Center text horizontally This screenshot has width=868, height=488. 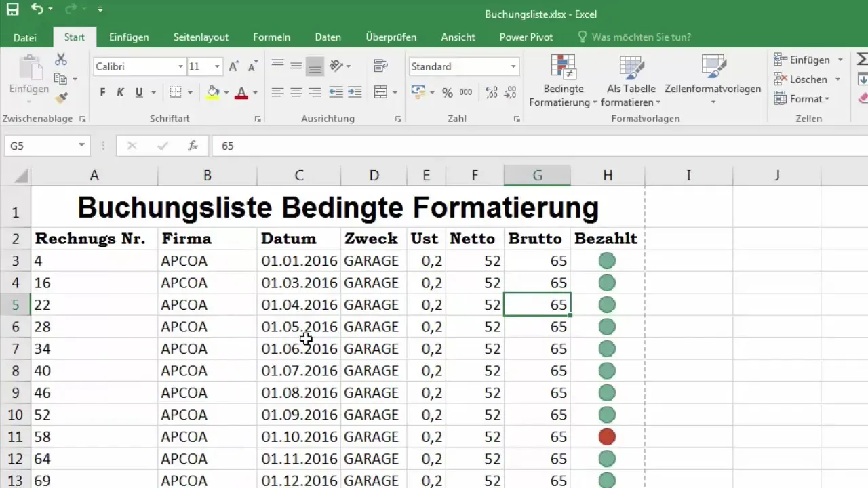click(296, 92)
